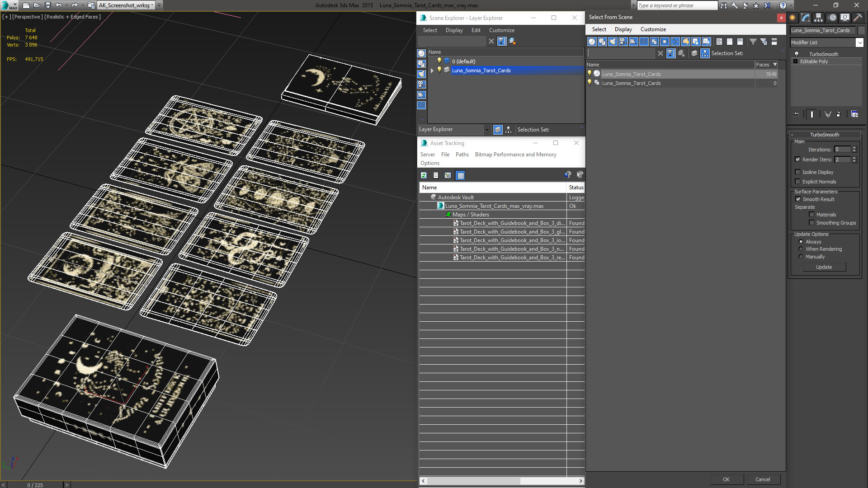This screenshot has height=488, width=868.
Task: Toggle visibility bulb of 0 (default) layer
Action: coord(439,61)
